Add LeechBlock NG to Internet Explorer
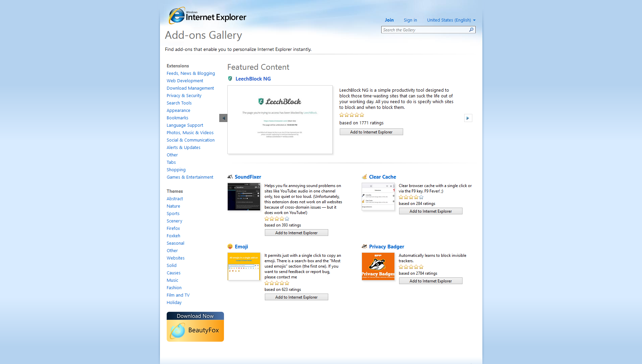Image resolution: width=642 pixels, height=364 pixels. coord(371,132)
